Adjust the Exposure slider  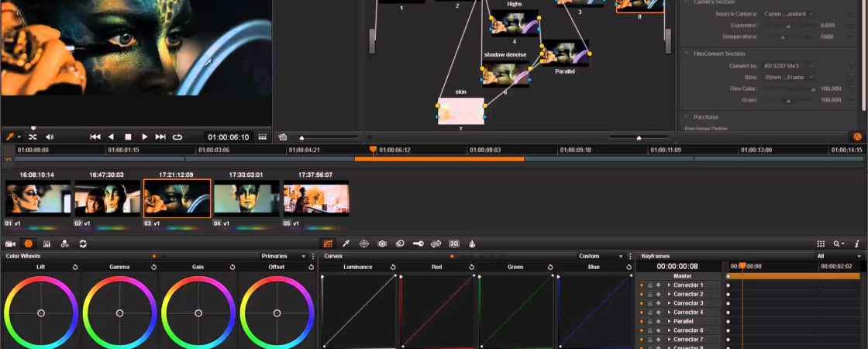point(788,26)
